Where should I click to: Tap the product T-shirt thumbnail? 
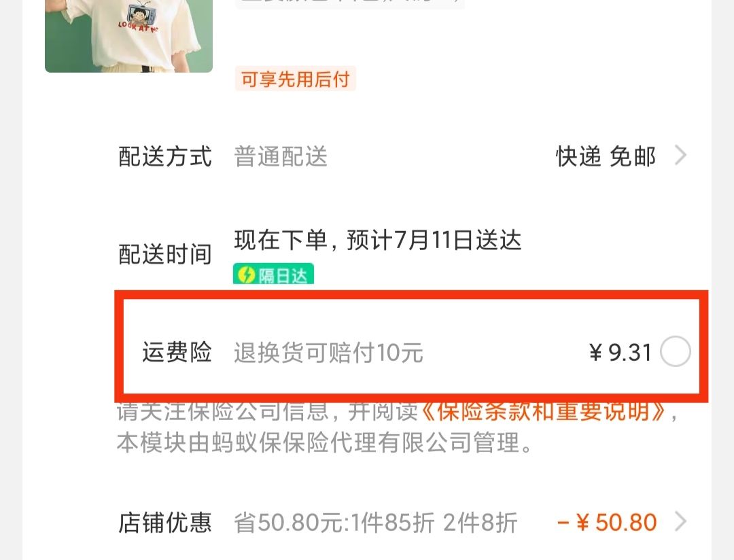(128, 35)
